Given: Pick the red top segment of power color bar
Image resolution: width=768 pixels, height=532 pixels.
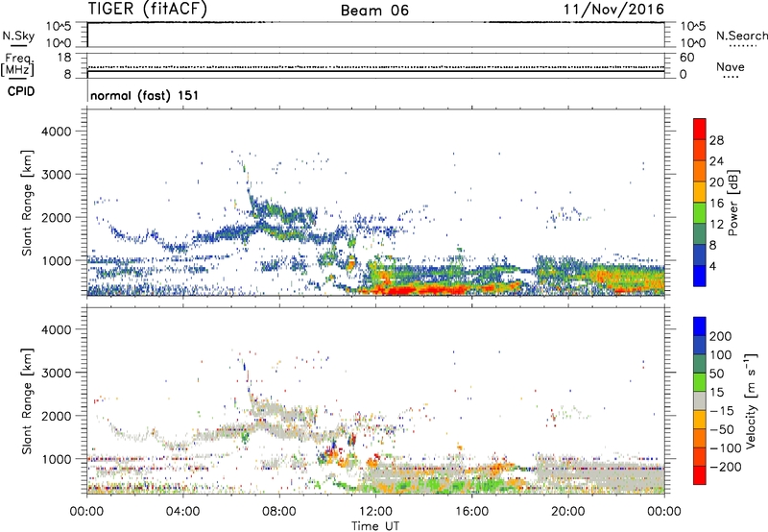Looking at the screenshot, I should coord(700,129).
